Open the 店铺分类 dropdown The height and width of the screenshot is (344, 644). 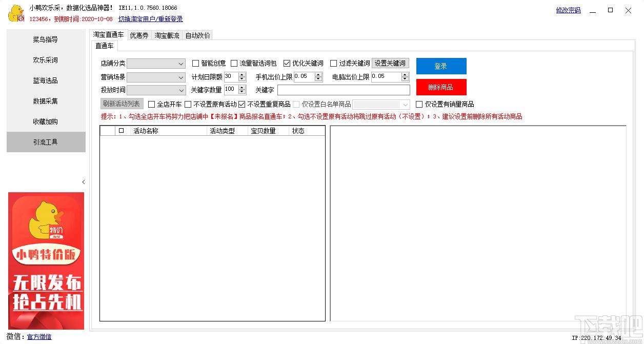coord(156,64)
